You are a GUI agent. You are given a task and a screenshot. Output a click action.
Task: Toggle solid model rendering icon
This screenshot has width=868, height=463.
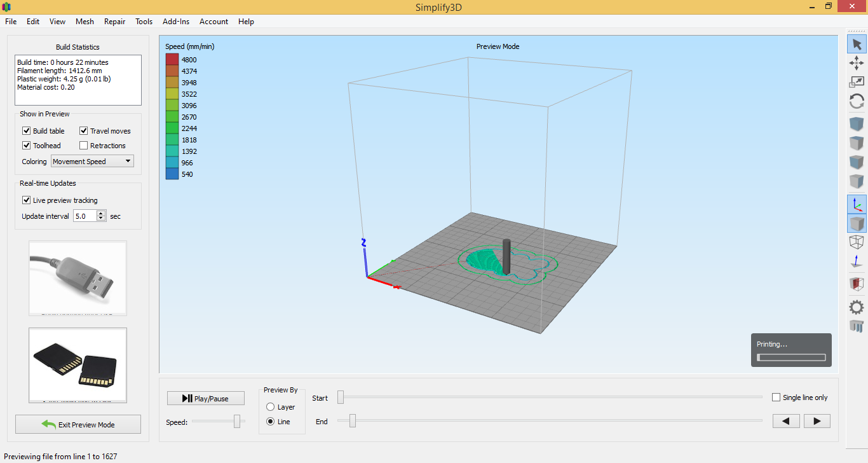click(857, 223)
